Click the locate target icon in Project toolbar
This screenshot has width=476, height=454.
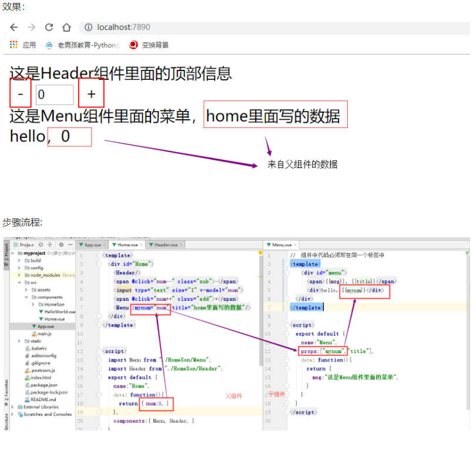[41, 244]
